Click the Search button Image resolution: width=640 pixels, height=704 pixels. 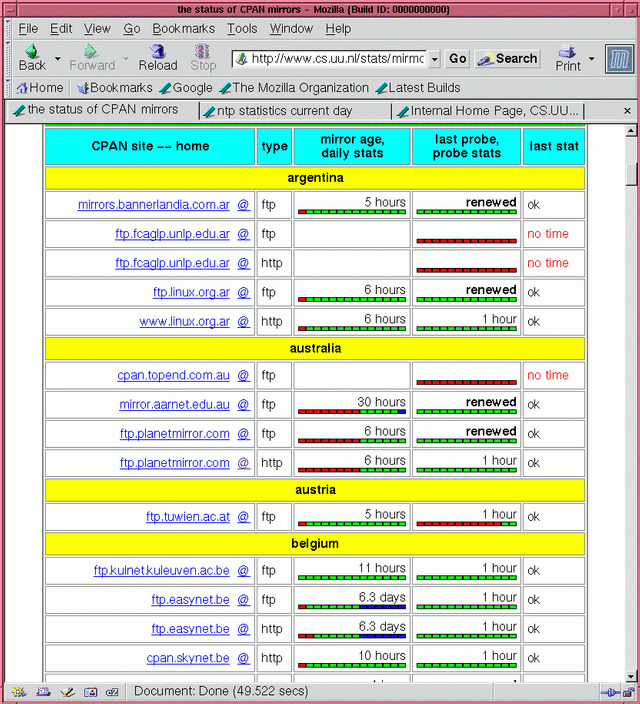click(508, 59)
